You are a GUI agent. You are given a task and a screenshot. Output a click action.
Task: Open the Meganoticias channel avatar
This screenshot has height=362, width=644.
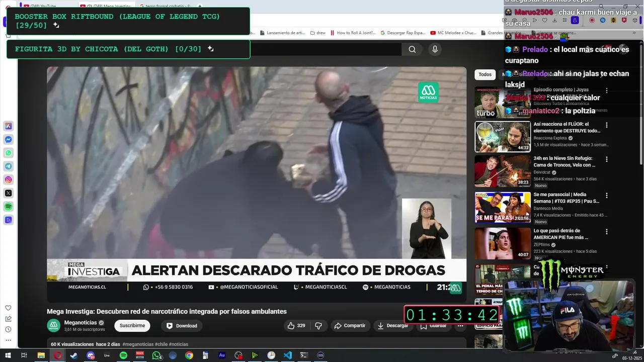[x=54, y=325]
